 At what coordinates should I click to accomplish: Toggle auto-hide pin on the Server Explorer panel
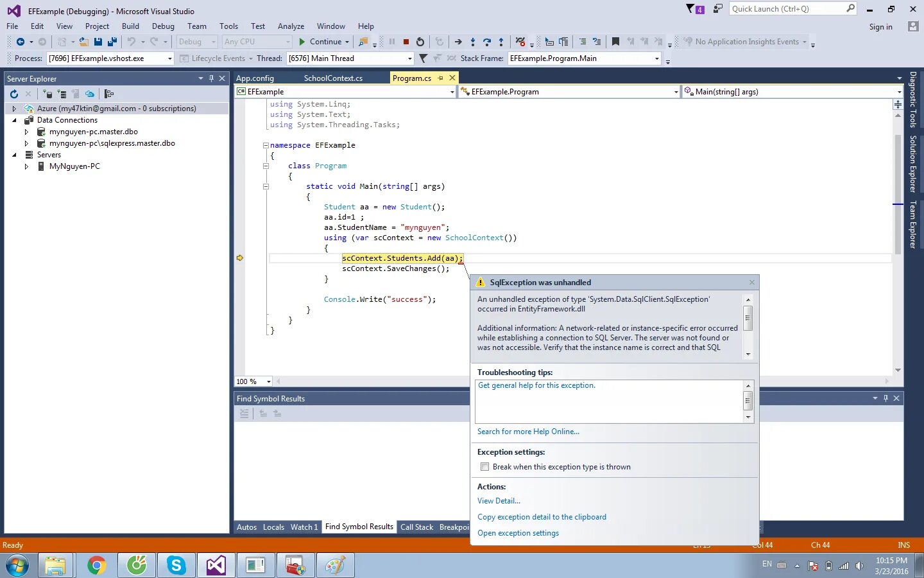(x=211, y=78)
